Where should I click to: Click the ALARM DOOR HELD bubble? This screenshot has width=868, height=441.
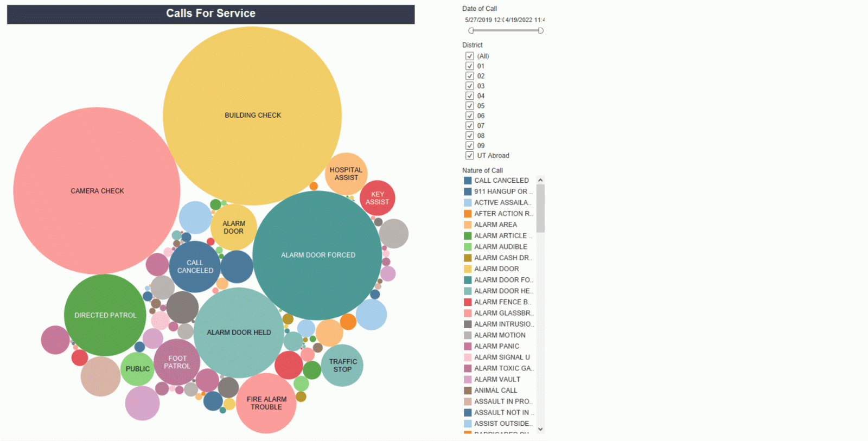coord(239,333)
